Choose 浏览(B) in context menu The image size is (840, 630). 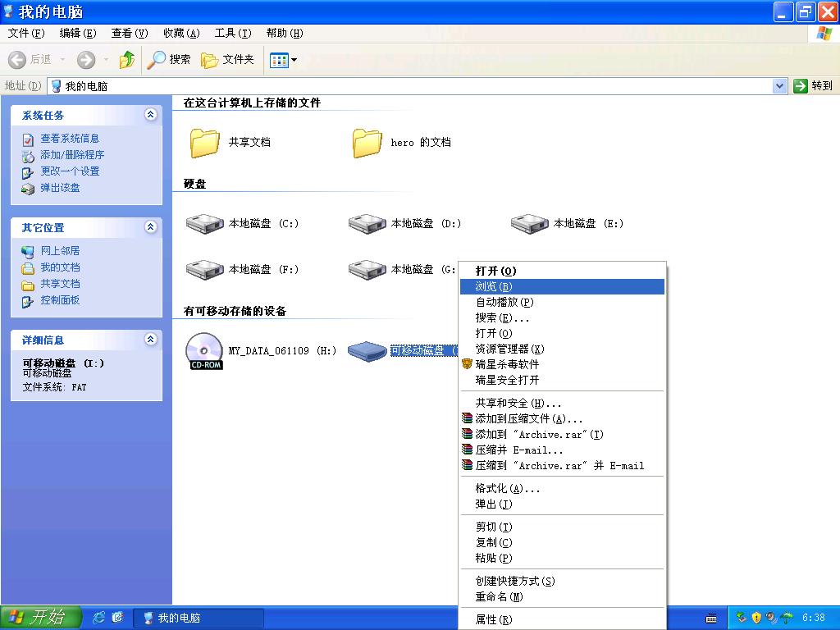pyautogui.click(x=562, y=286)
